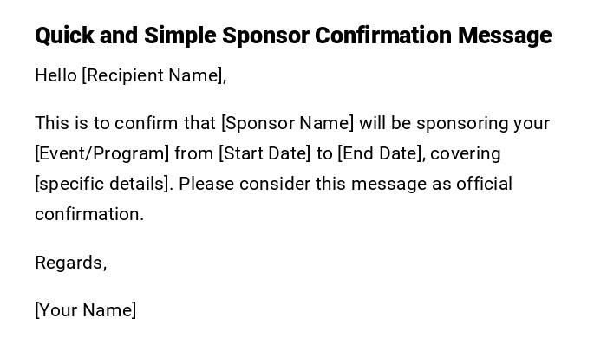
Task: Click the "Hello" greeting word
Action: (x=55, y=75)
